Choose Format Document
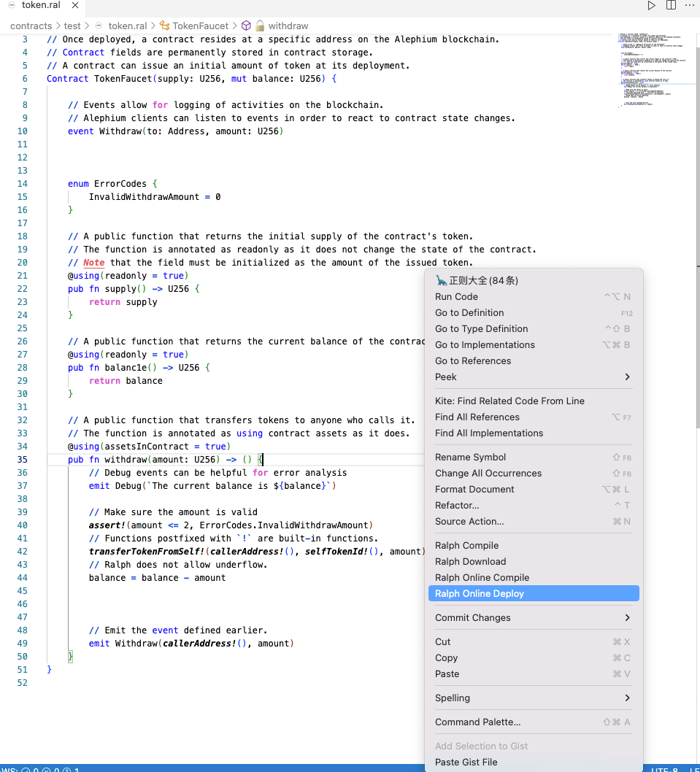The image size is (700, 772). [534, 490]
